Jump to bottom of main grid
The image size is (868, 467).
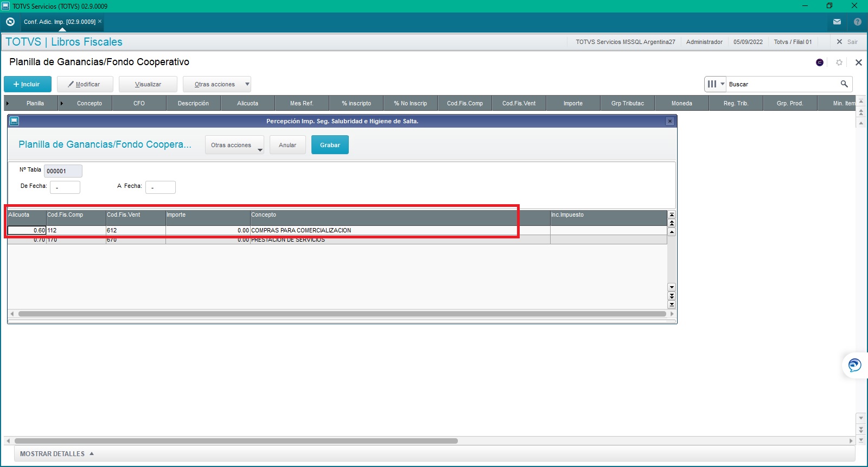[x=861, y=440]
